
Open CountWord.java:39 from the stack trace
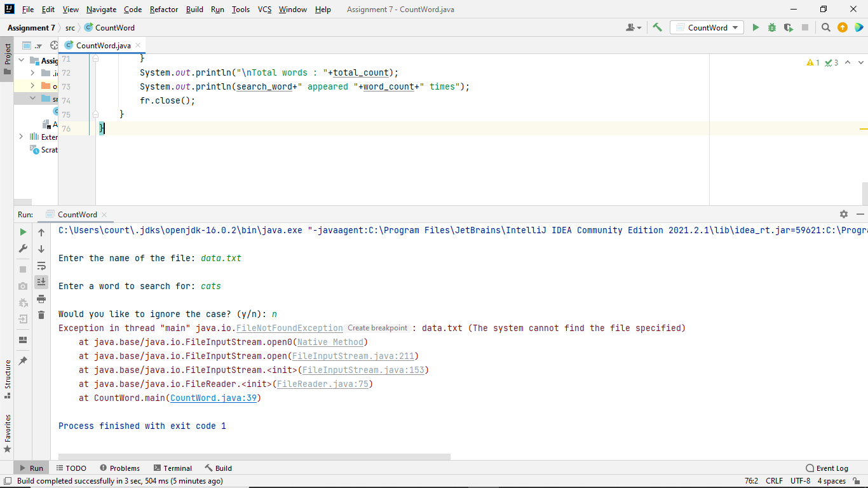(x=214, y=398)
